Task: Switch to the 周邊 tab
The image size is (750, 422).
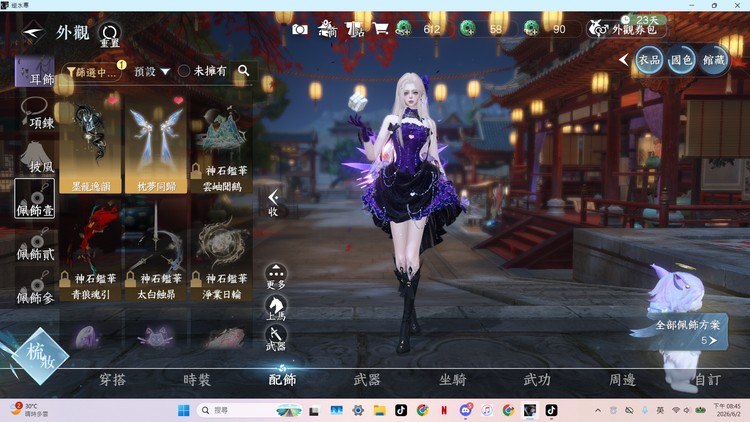Action: [622, 379]
